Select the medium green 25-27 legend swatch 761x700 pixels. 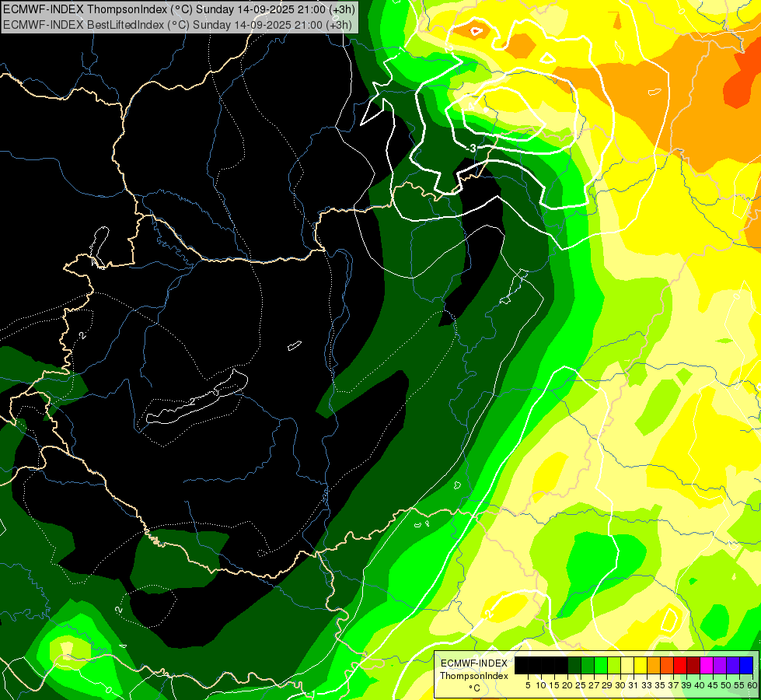click(588, 665)
